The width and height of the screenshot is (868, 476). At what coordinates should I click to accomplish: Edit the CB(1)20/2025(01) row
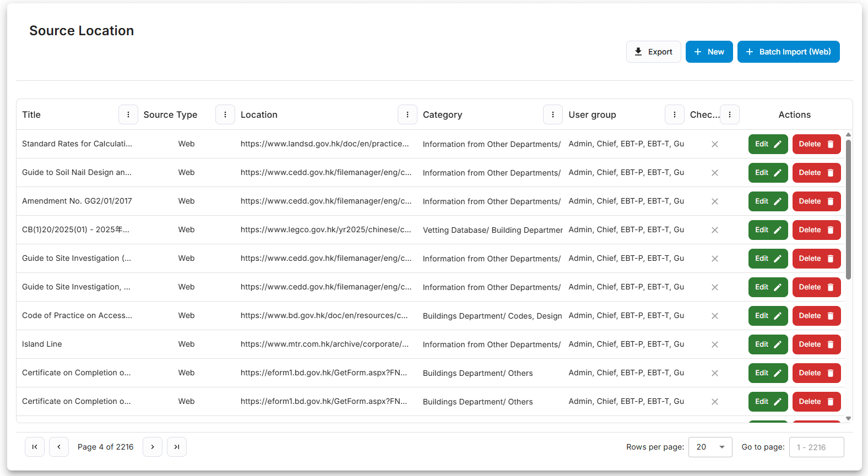tap(768, 230)
